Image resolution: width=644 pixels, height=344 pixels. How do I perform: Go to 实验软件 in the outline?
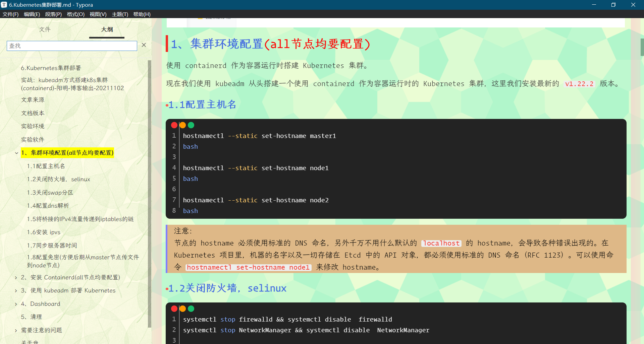[x=33, y=140]
